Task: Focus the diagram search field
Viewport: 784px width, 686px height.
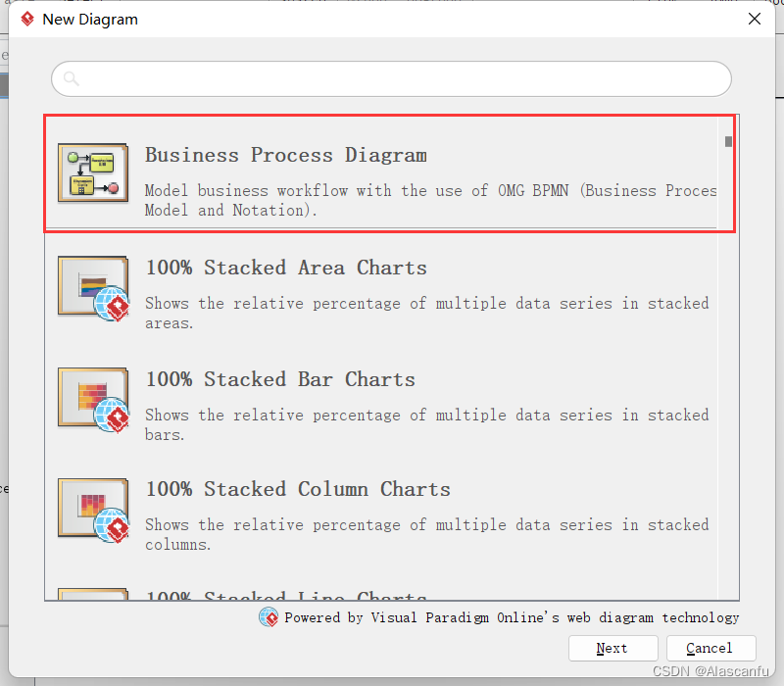Action: click(x=391, y=79)
